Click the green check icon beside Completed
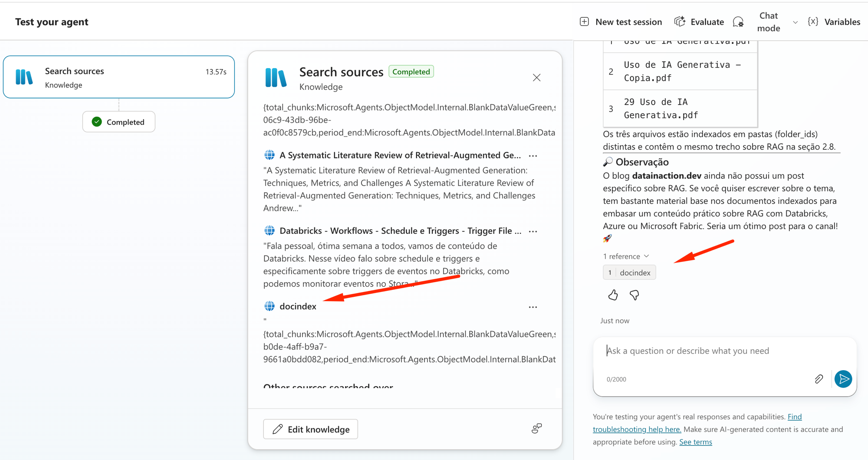868x460 pixels. pyautogui.click(x=97, y=122)
